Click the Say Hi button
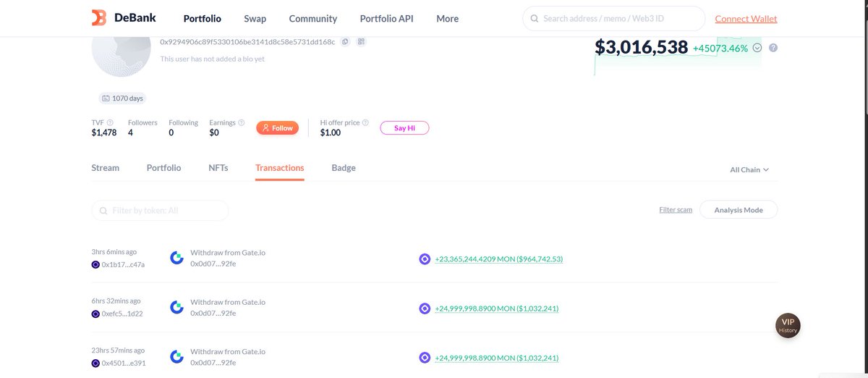The width and height of the screenshot is (868, 378). [404, 127]
